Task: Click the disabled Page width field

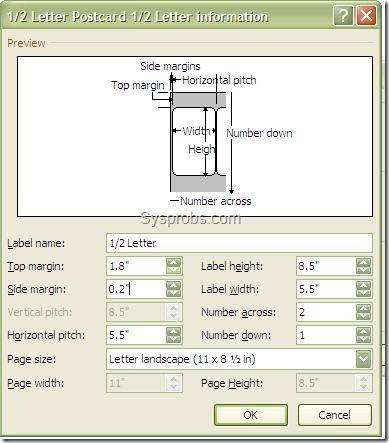Action: pos(144,383)
